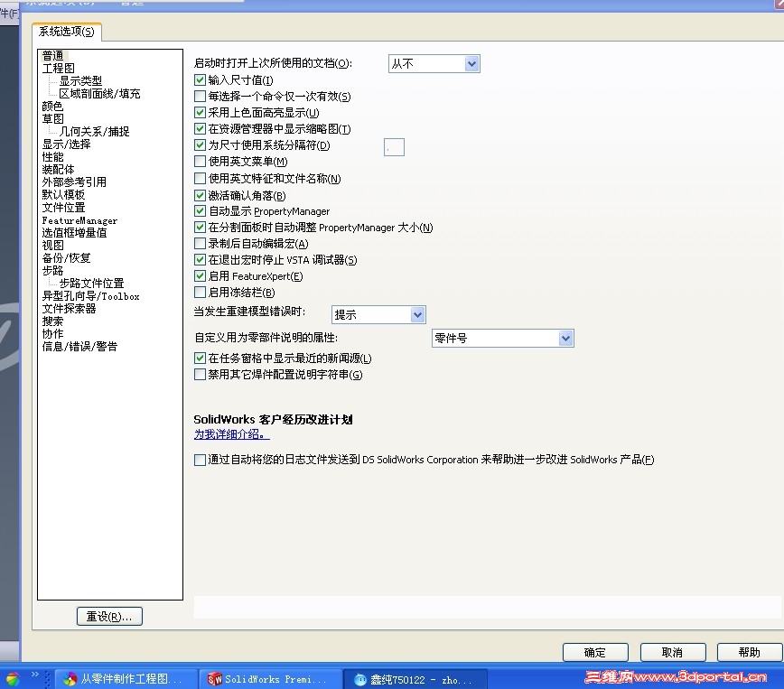The width and height of the screenshot is (784, 689).
Task: Open the 为我详细介绍 link
Action: point(231,434)
